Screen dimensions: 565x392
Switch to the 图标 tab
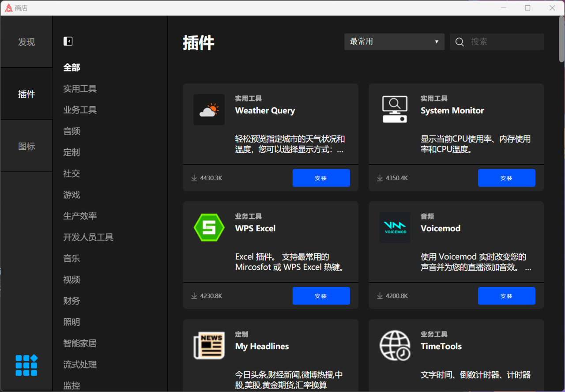tap(26, 146)
